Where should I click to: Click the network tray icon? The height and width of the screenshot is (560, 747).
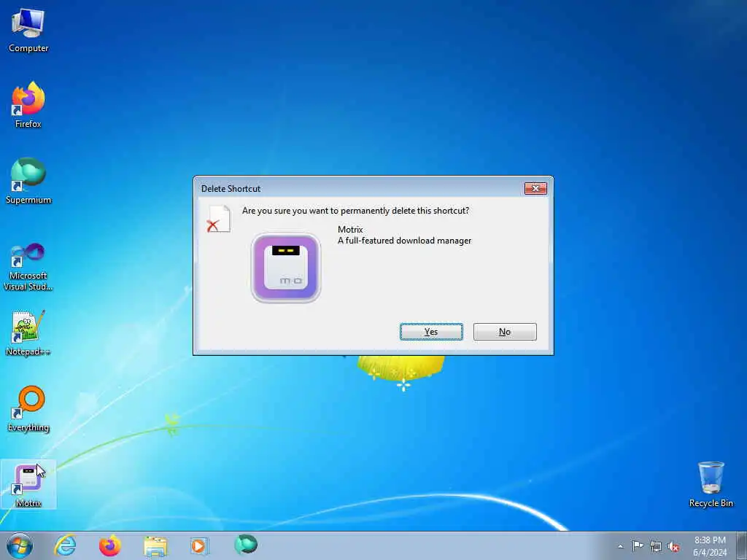(656, 546)
